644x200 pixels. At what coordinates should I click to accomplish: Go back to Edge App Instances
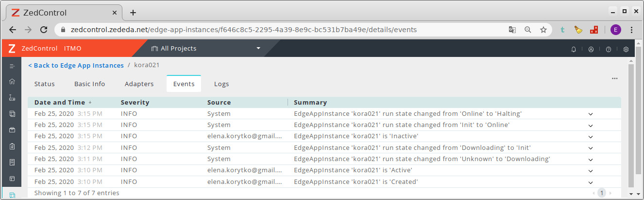coord(76,65)
